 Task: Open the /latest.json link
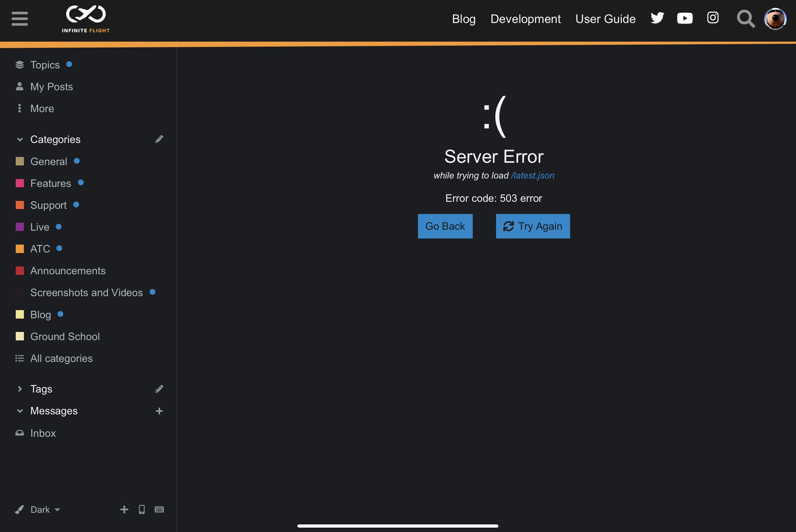point(532,175)
